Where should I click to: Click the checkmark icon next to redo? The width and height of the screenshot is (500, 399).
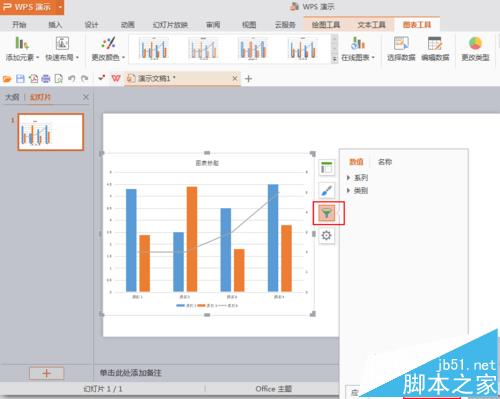point(101,78)
